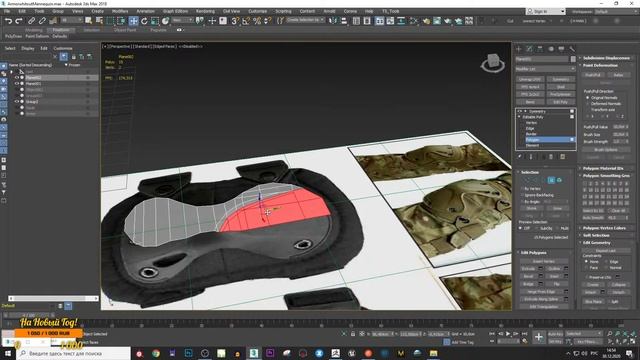Click the Mirror tool icon

(333, 21)
